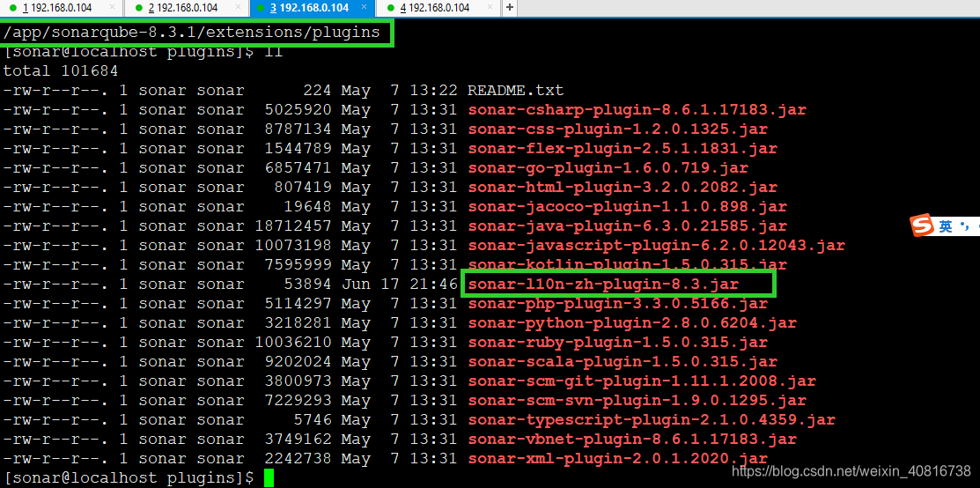Click the last [sonar@localhost plugins]$ prompt
The width and height of the screenshot is (980, 488).
click(x=129, y=478)
